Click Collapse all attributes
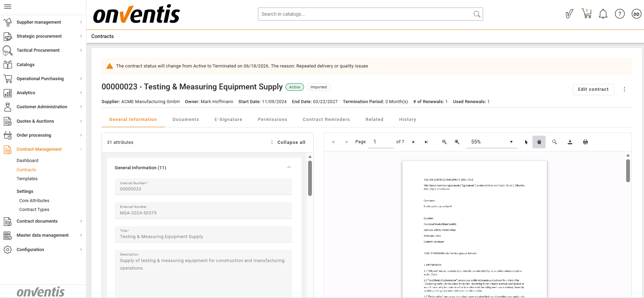 pos(288,142)
